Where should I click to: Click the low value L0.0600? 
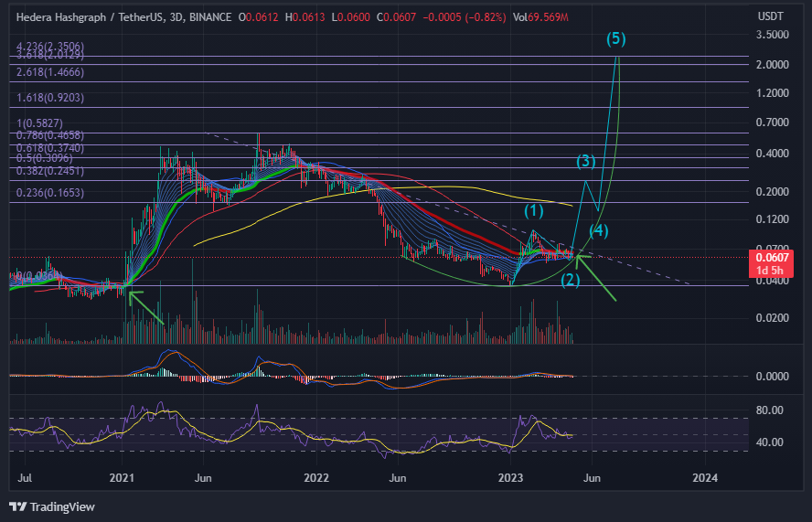pyautogui.click(x=350, y=17)
